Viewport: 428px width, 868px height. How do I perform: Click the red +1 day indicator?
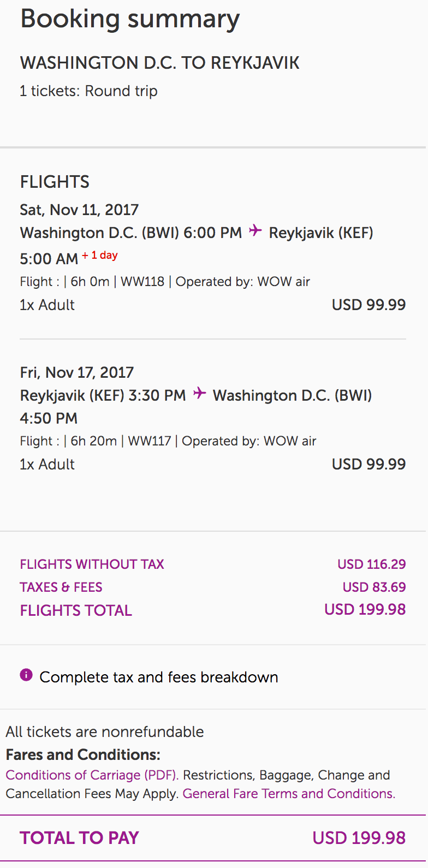coord(100,255)
